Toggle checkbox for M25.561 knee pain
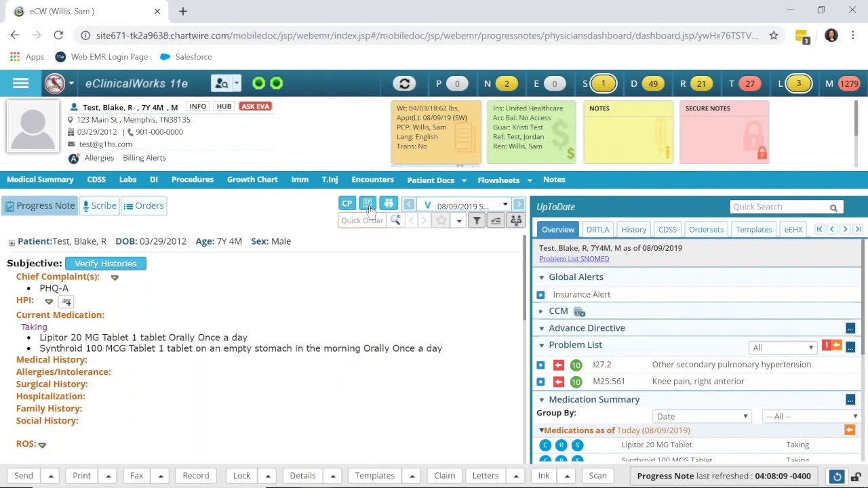868x488 pixels. 540,382
